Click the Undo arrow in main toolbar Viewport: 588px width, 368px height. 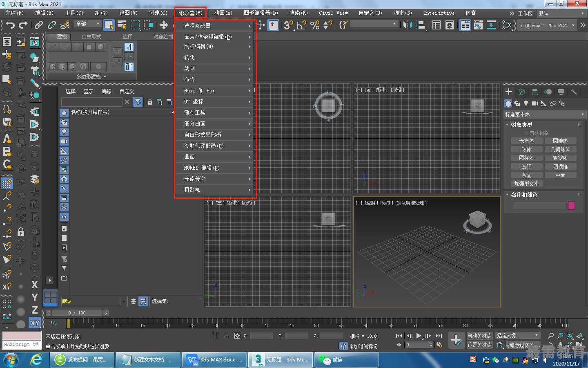(10, 25)
